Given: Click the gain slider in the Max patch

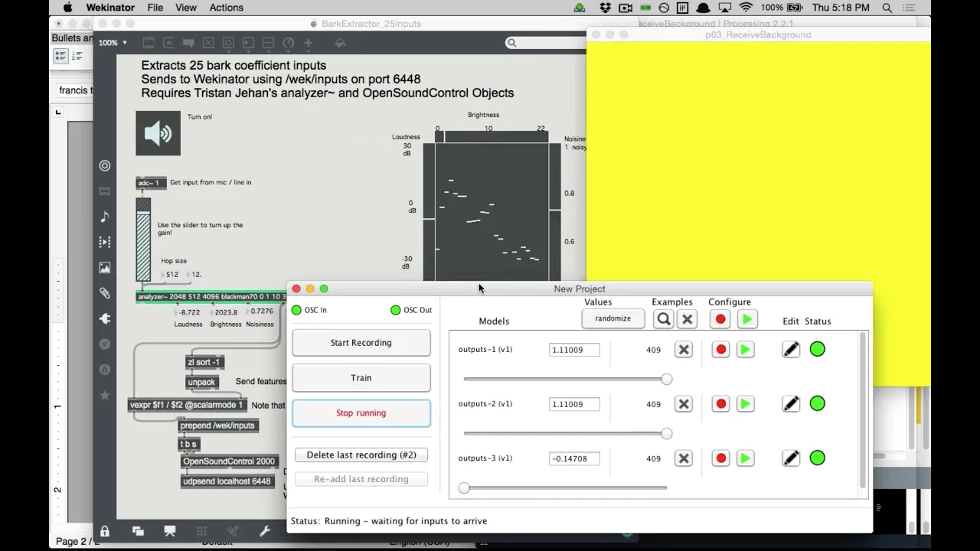Looking at the screenshot, I should [143, 240].
